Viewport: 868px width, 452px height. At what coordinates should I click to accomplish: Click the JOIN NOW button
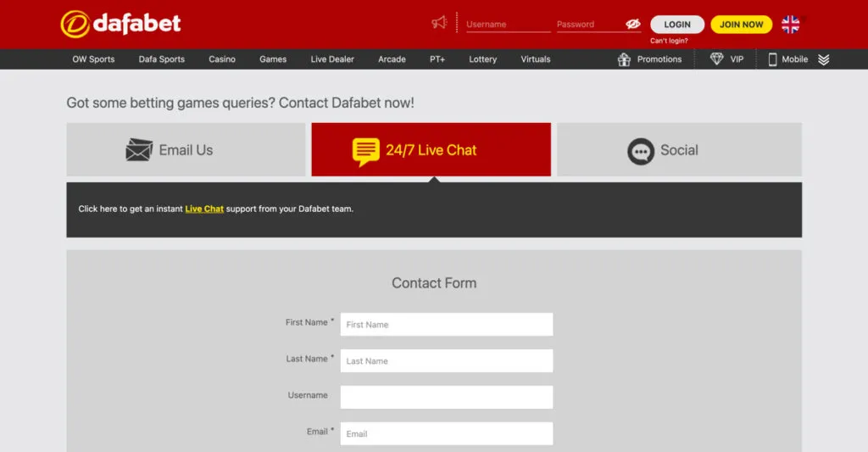pyautogui.click(x=741, y=25)
